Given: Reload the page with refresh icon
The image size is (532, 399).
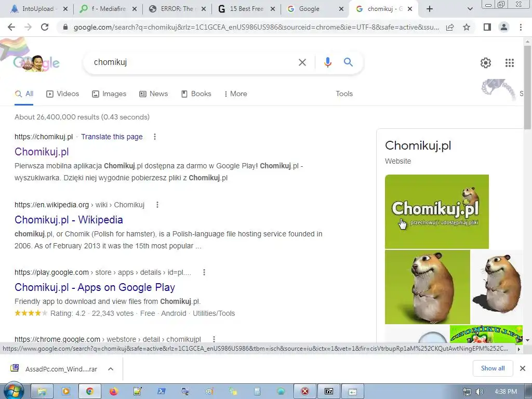Looking at the screenshot, I should [45, 27].
